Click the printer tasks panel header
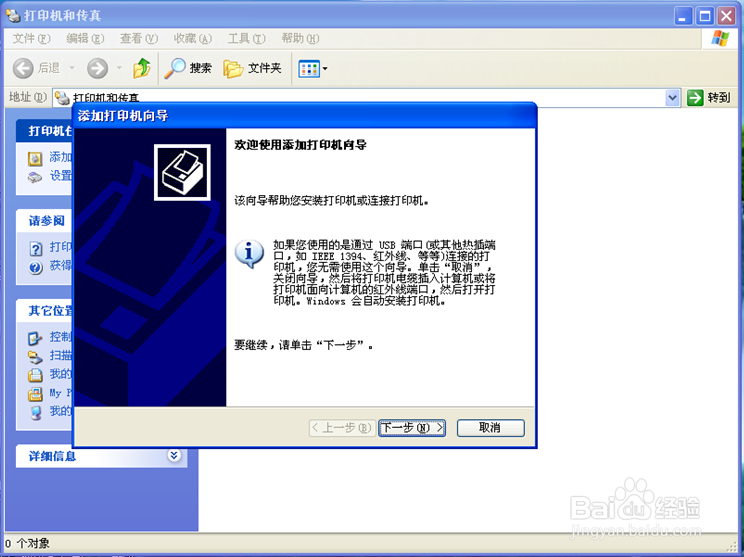The image size is (744, 557). click(44, 130)
